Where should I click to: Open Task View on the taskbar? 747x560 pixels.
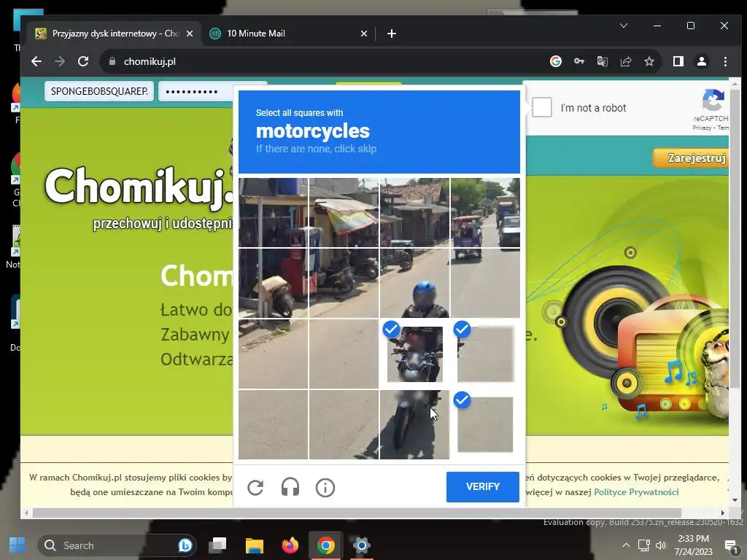(217, 545)
